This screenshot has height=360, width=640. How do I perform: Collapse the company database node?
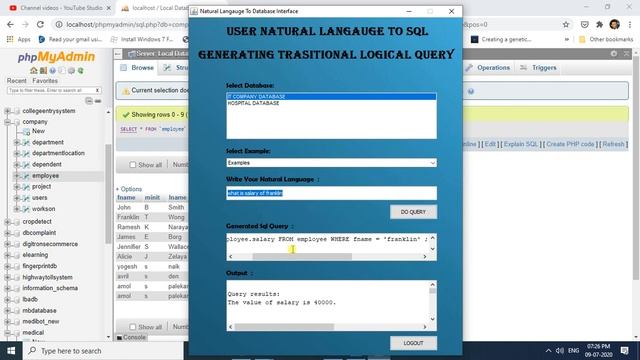(x=7, y=122)
